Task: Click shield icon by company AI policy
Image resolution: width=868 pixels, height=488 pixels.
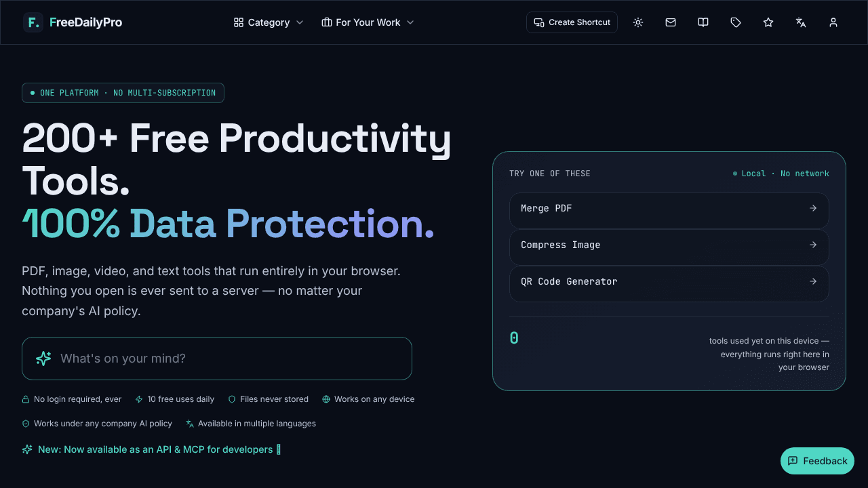Action: 26,424
